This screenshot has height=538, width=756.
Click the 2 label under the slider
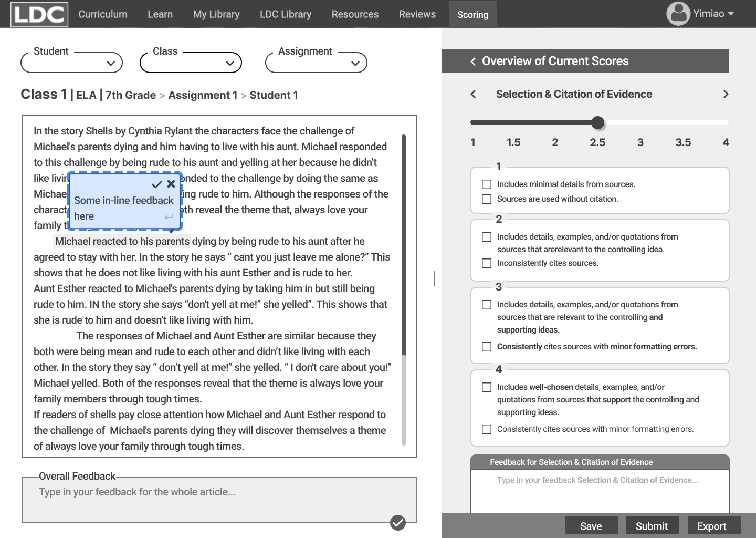[x=555, y=142]
